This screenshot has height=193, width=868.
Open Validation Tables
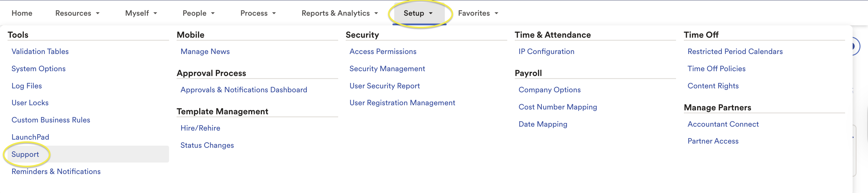[x=40, y=51]
